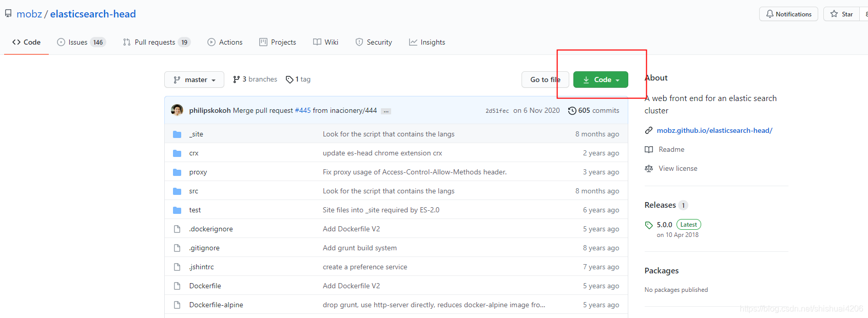The image size is (868, 318).
Task: Open commit 'create a preference service'
Action: 365,267
